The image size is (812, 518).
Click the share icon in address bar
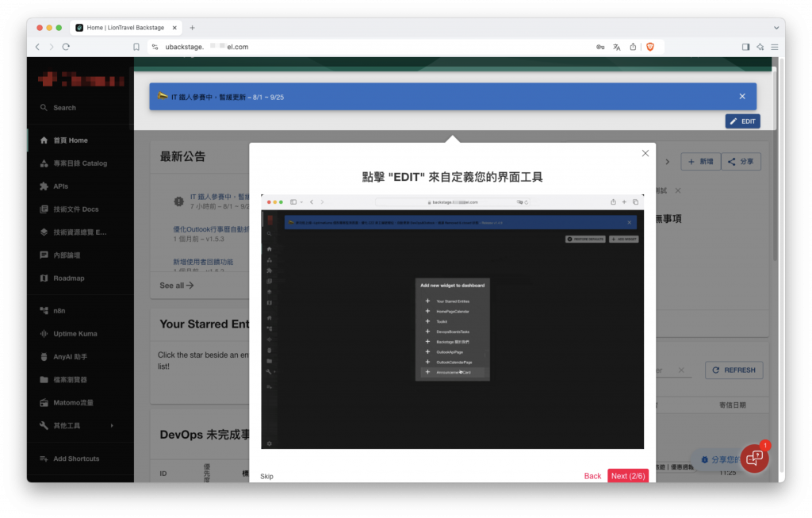point(633,47)
